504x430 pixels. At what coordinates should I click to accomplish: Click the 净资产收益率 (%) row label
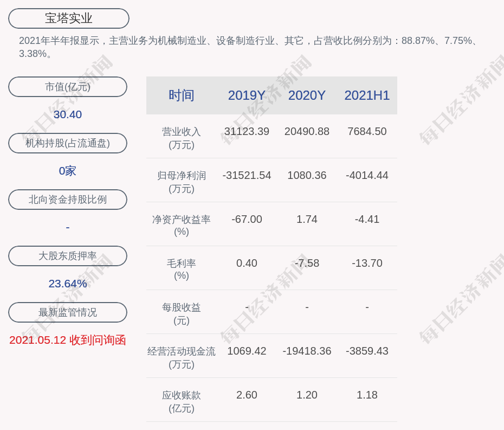pos(182,226)
